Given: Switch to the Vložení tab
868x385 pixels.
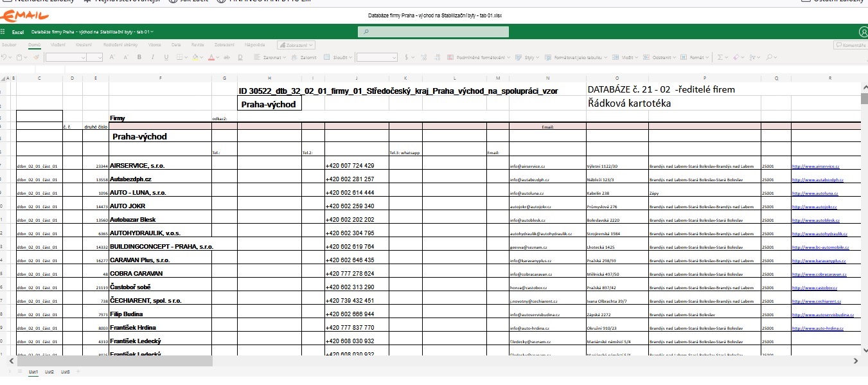Looking at the screenshot, I should [x=58, y=45].
